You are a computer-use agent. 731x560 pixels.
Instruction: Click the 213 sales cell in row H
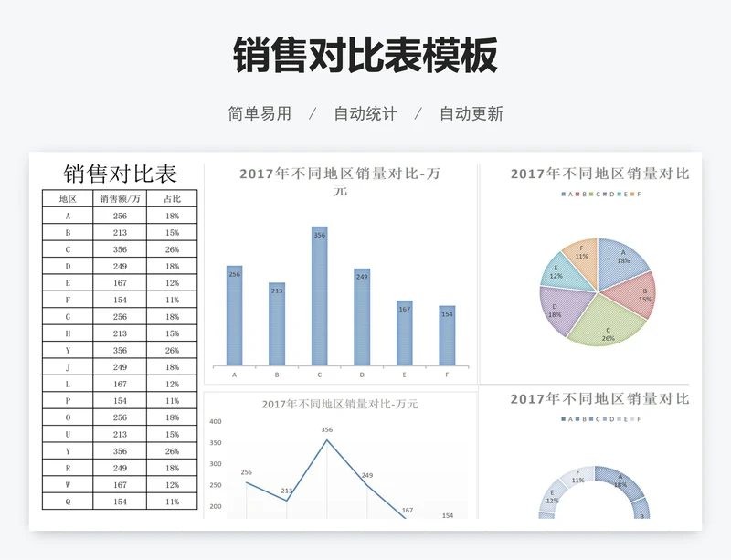pyautogui.click(x=120, y=333)
